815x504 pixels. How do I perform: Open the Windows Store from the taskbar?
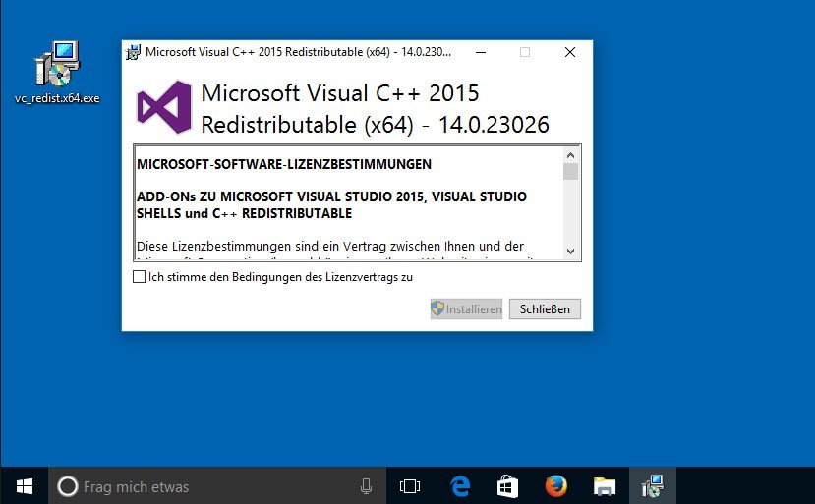coord(507,486)
